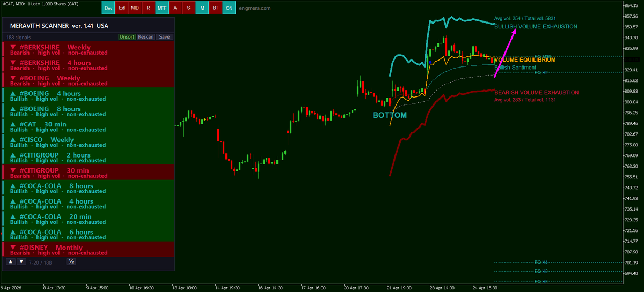The image size is (644, 292).
Task: Click the MERAVITH SCANNER title header
Action: [x=58, y=25]
